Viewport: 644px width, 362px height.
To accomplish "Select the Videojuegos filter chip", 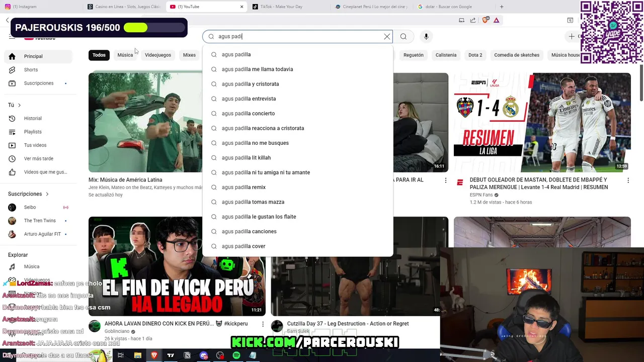I will point(158,55).
